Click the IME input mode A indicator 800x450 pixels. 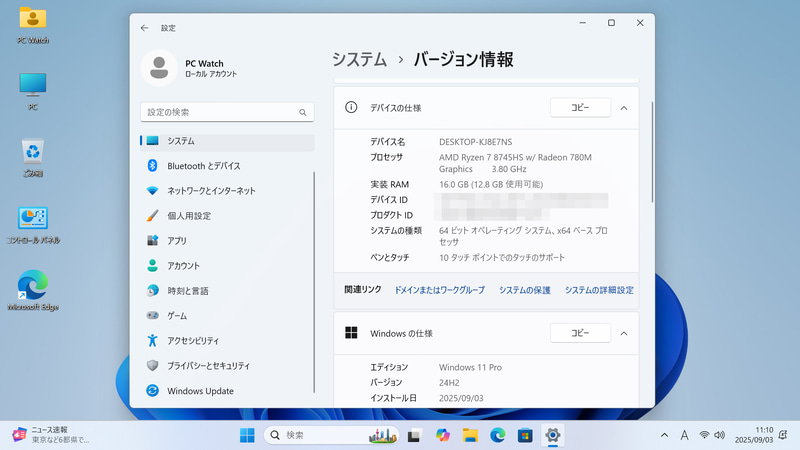point(684,435)
